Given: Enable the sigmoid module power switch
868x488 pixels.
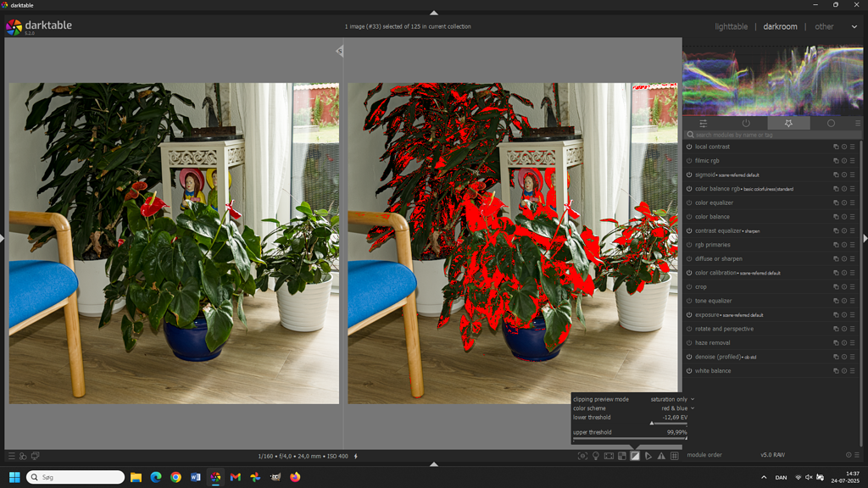Looking at the screenshot, I should pyautogui.click(x=688, y=175).
